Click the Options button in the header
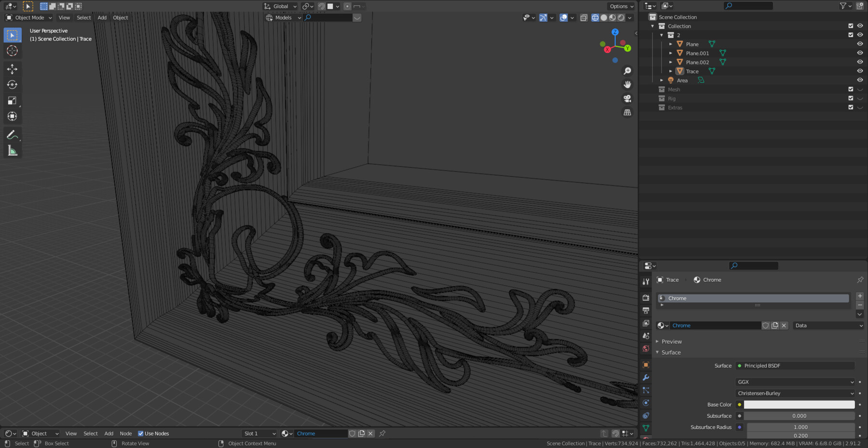This screenshot has width=868, height=448. pyautogui.click(x=621, y=6)
